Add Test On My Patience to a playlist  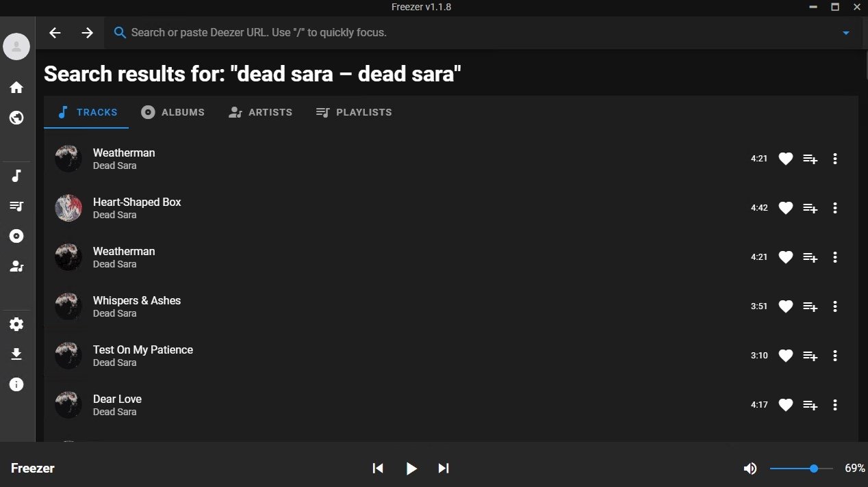point(810,356)
